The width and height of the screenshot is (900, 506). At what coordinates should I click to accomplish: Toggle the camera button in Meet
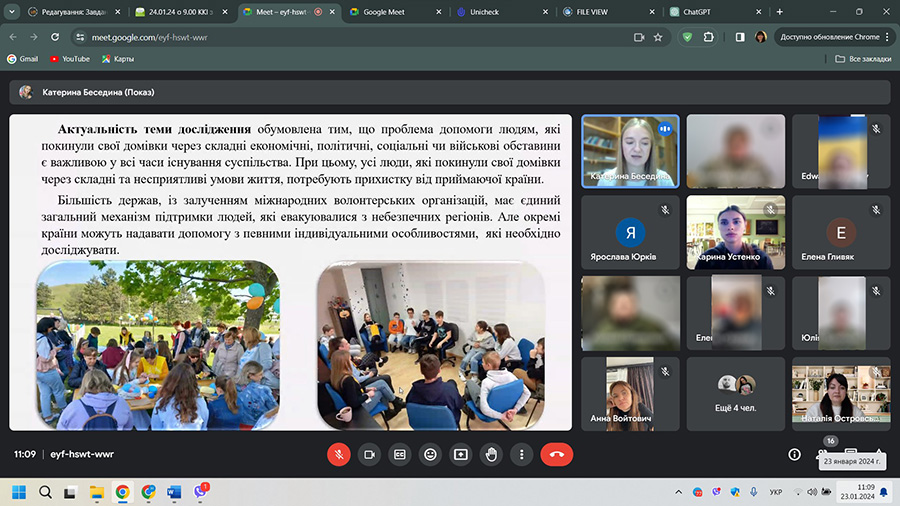tap(369, 454)
